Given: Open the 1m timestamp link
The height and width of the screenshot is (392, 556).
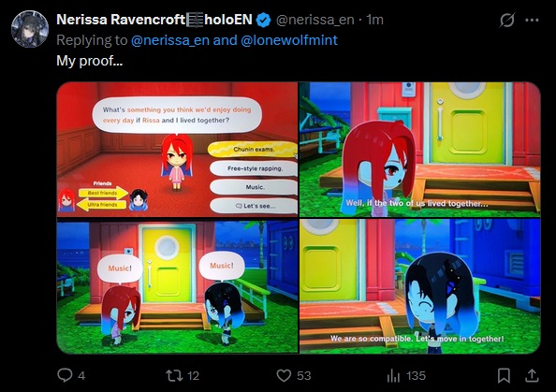Looking at the screenshot, I should point(374,20).
